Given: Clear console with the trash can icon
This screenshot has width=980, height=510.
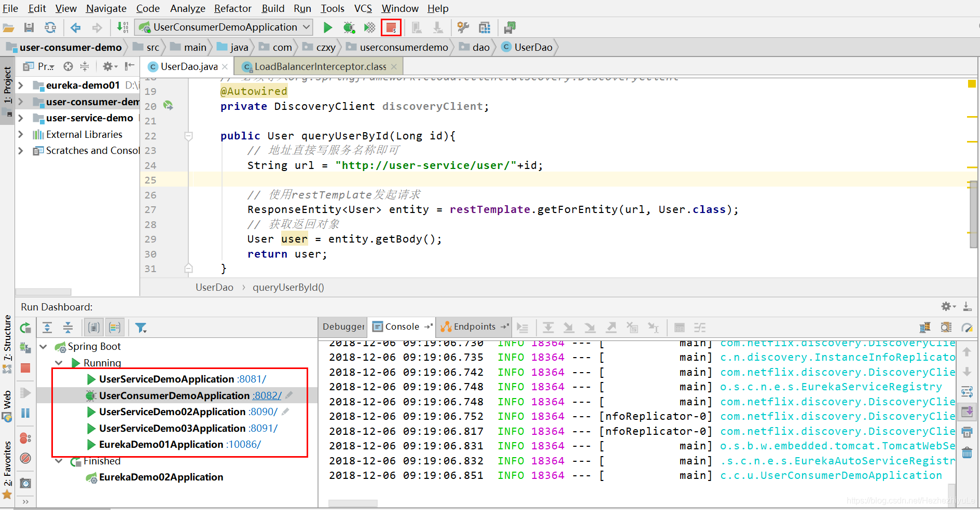Looking at the screenshot, I should pos(967,453).
